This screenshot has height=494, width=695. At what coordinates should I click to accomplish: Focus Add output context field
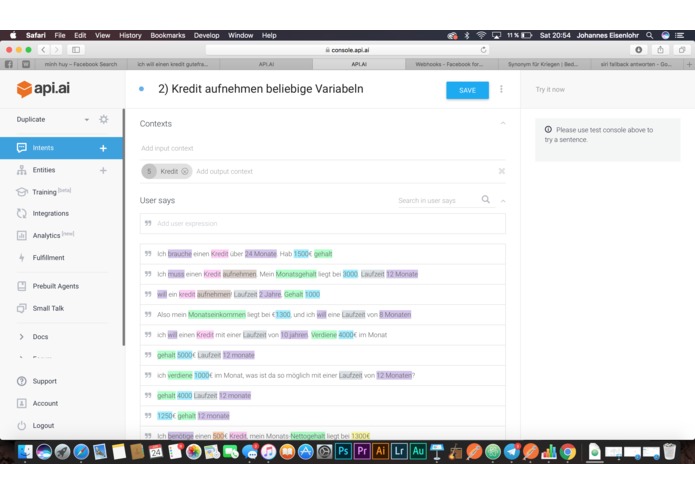pyautogui.click(x=224, y=171)
